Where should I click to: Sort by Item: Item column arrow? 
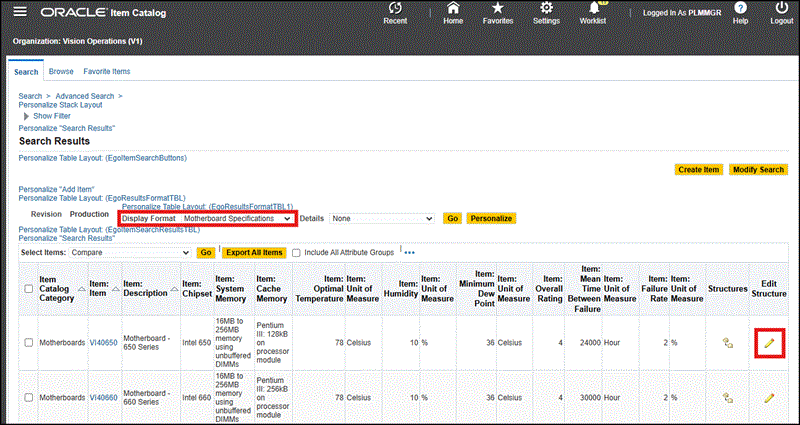pos(116,289)
